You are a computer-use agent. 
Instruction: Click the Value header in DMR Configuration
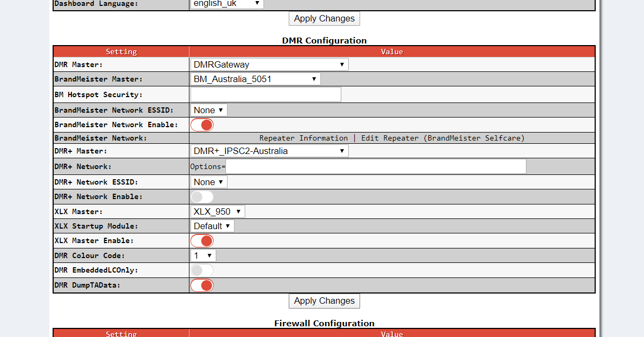tap(392, 52)
